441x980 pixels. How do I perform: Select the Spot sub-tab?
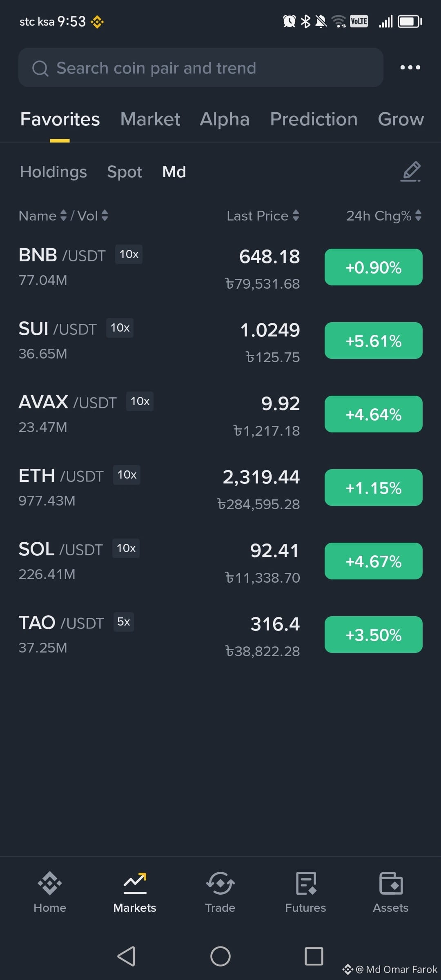point(125,172)
